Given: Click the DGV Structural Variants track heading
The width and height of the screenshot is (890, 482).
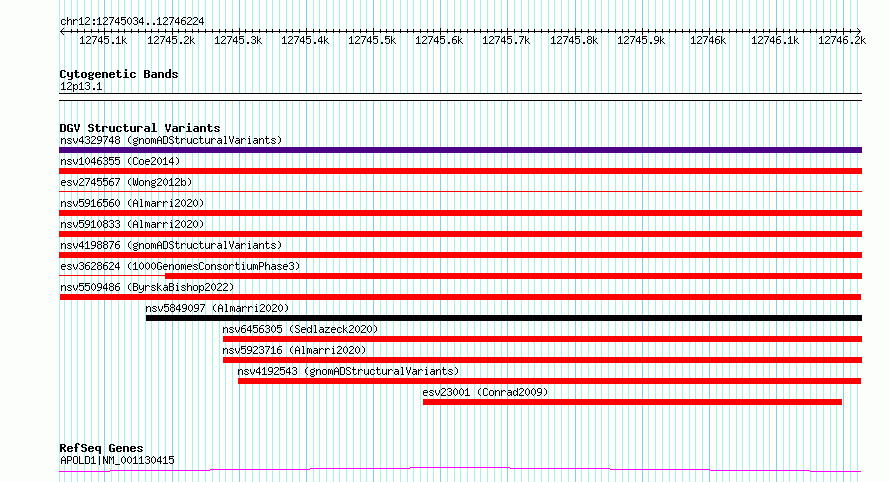Looking at the screenshot, I should [140, 128].
